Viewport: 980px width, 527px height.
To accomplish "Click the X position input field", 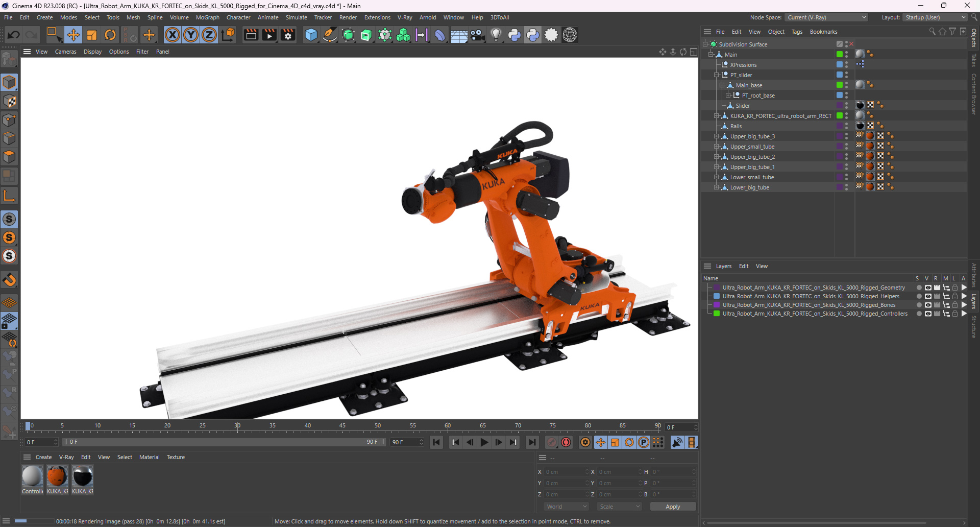I will click(x=566, y=472).
